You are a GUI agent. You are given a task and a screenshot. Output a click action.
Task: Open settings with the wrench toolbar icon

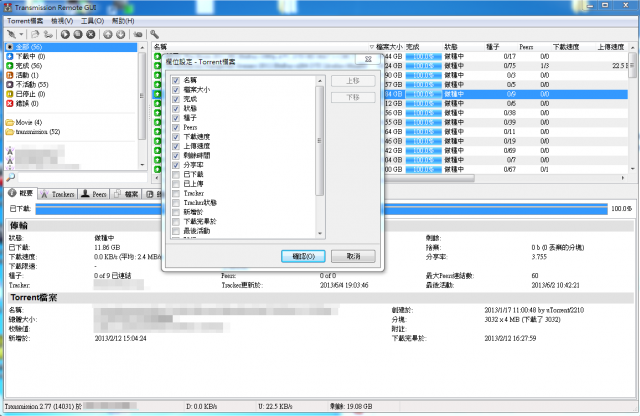[x=154, y=35]
